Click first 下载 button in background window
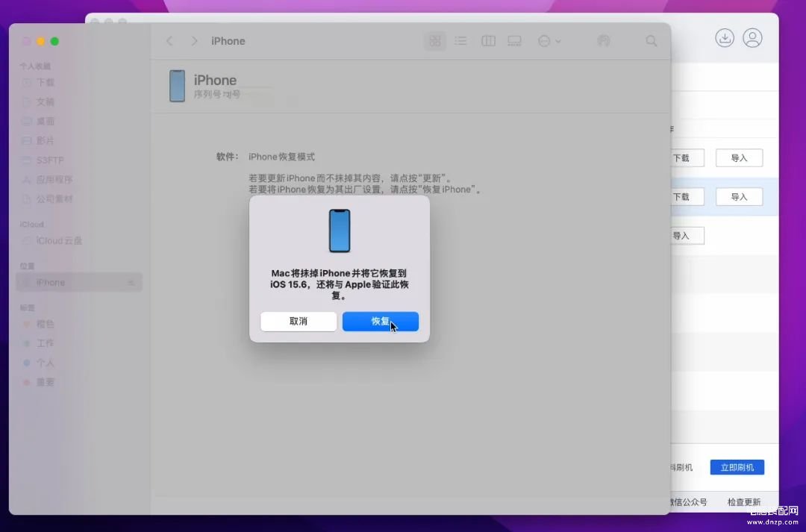 pyautogui.click(x=687, y=157)
